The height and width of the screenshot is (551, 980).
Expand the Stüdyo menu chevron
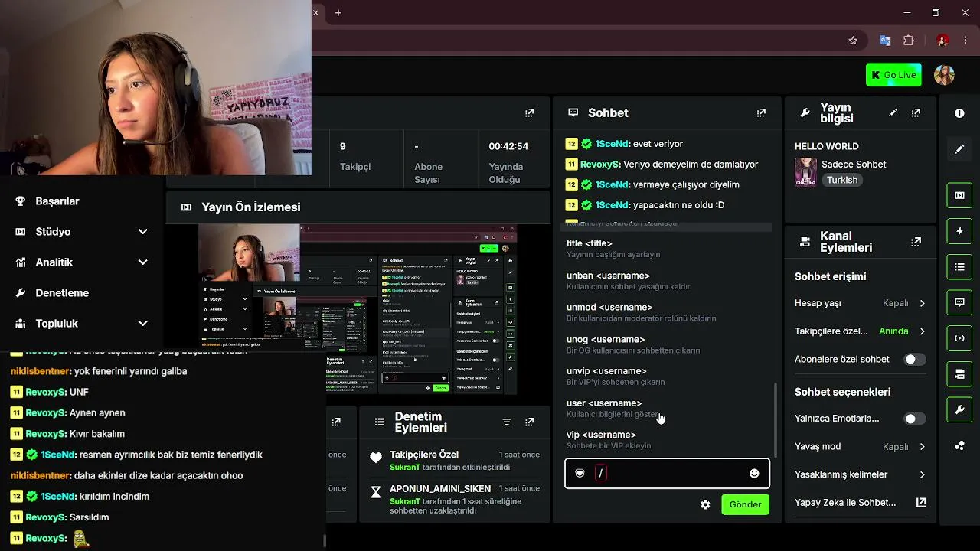coord(142,232)
